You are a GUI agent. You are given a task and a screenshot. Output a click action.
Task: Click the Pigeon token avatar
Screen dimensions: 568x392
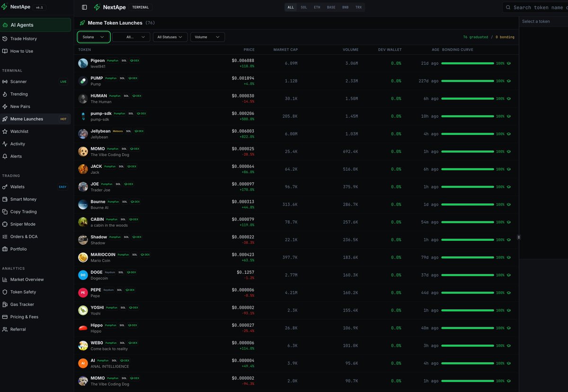click(x=83, y=63)
